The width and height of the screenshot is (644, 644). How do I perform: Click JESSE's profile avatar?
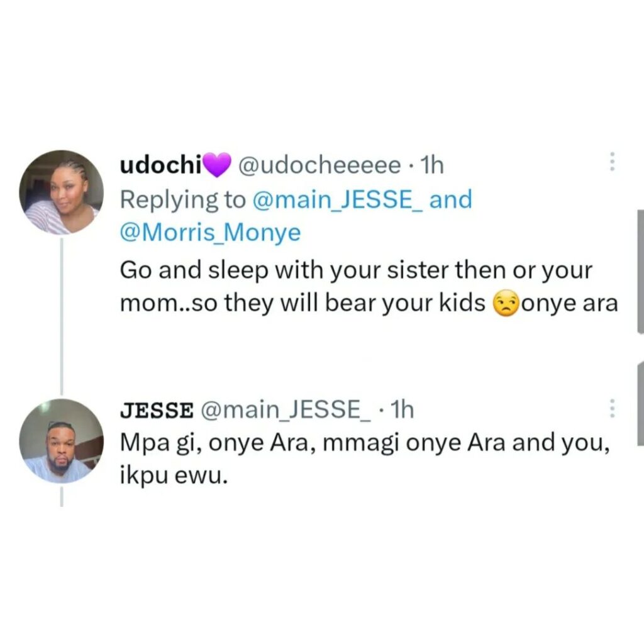coord(61,440)
